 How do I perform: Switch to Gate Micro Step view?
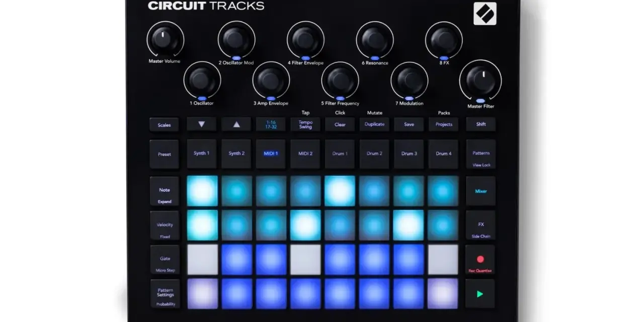coord(165,260)
